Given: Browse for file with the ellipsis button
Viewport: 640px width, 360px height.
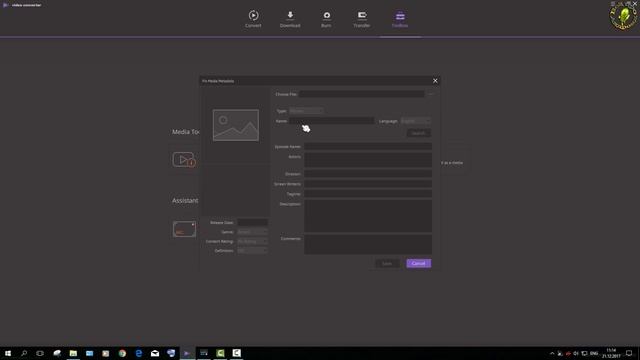Looking at the screenshot, I should click(x=430, y=94).
